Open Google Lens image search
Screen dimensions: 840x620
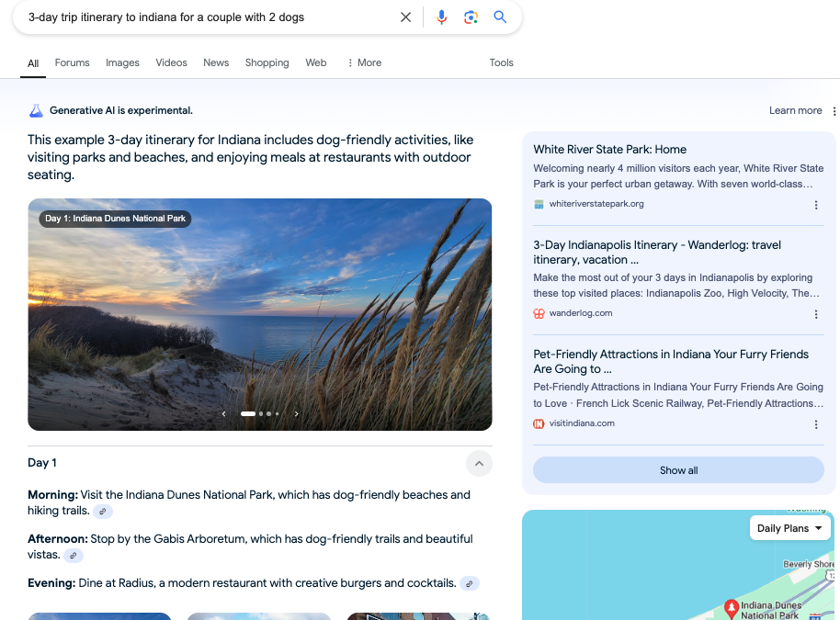pos(471,17)
